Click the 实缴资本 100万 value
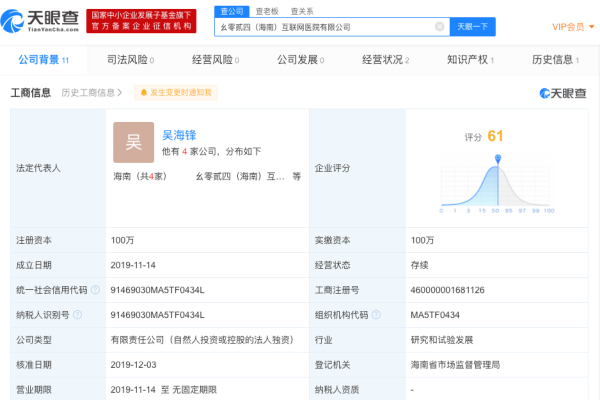 [x=422, y=240]
